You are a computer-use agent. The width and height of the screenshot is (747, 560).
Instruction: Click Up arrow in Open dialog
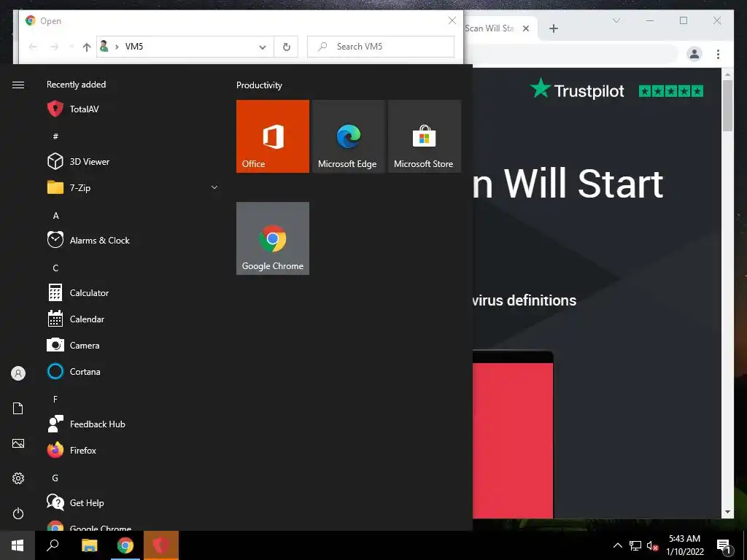tap(86, 47)
